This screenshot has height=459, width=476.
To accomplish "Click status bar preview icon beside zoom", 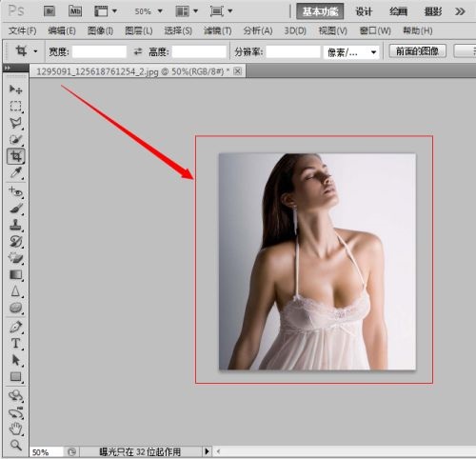I will tap(71, 451).
